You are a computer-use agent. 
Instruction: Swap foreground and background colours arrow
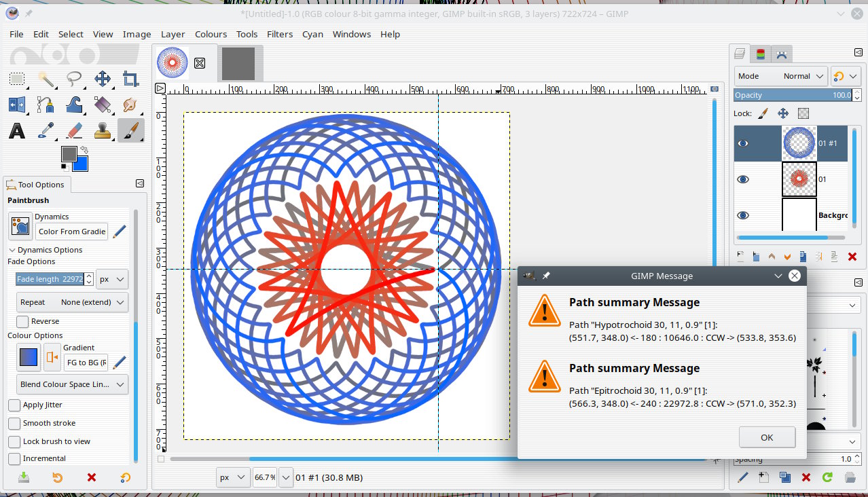pyautogui.click(x=84, y=149)
